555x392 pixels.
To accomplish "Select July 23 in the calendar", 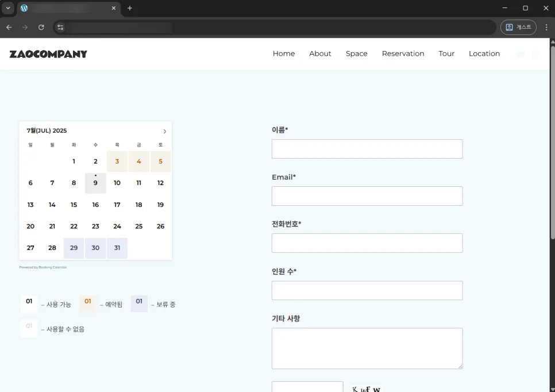I will click(95, 226).
